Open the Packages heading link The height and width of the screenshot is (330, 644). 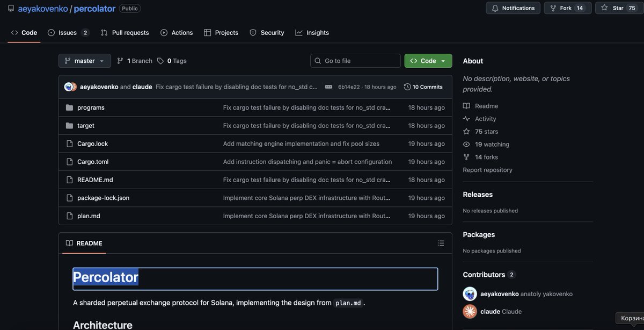pyautogui.click(x=479, y=235)
